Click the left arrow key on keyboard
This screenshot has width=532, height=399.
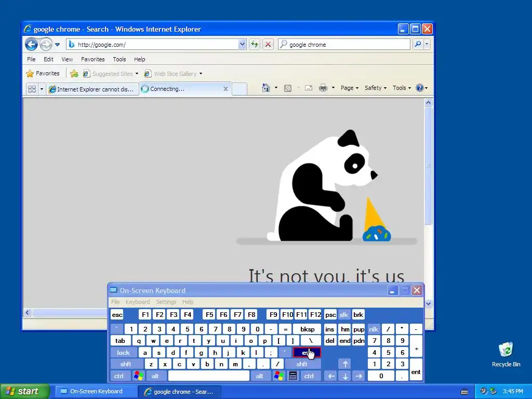click(x=331, y=376)
